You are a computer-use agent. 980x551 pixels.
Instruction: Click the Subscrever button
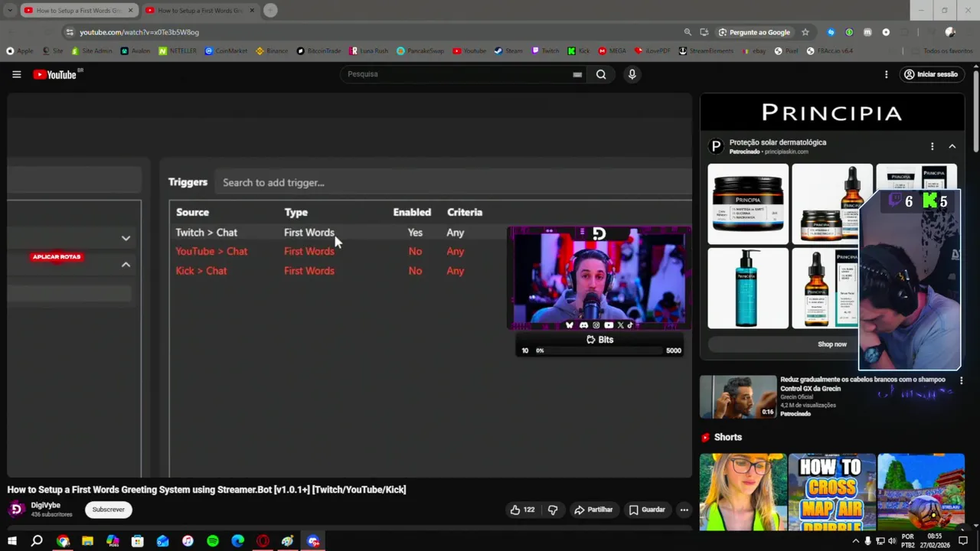click(108, 510)
